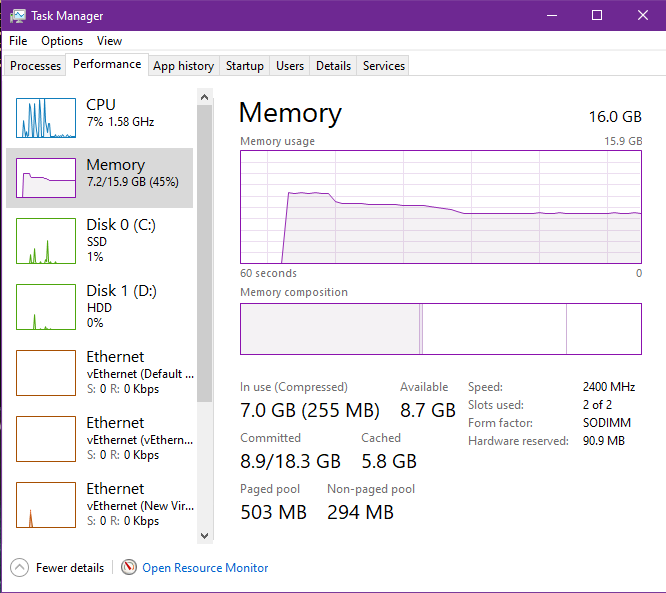Screen dimensions: 666x593
Task: Open the View menu
Action: (x=110, y=41)
